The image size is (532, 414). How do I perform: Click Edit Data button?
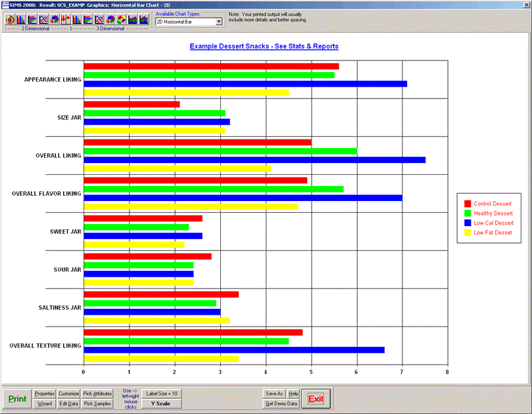(68, 403)
